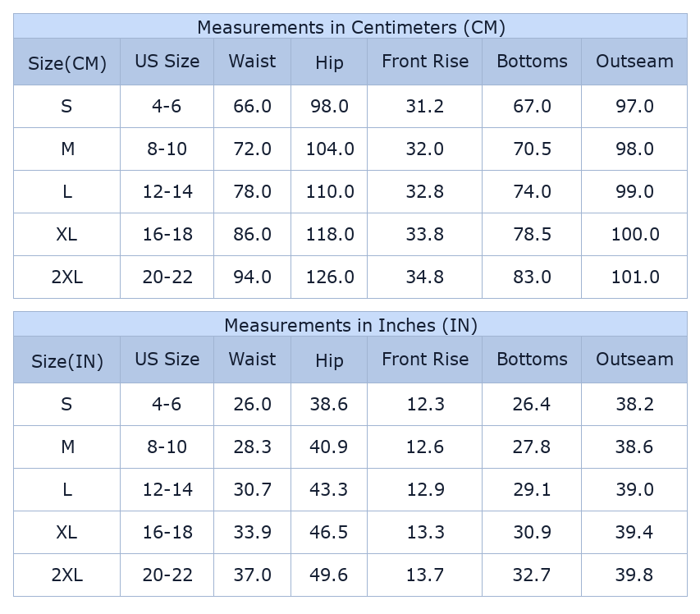Select the 'Size(IN)' column header
This screenshot has width=700, height=614.
pyautogui.click(x=66, y=361)
